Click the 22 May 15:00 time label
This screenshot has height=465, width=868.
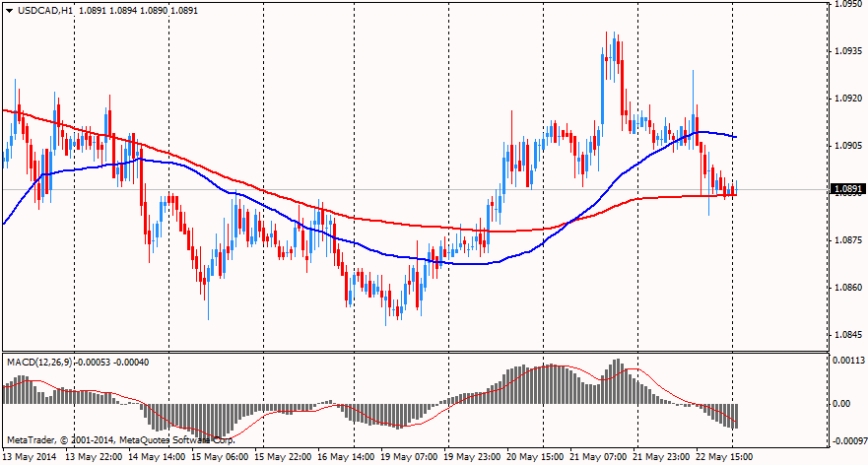point(726,457)
